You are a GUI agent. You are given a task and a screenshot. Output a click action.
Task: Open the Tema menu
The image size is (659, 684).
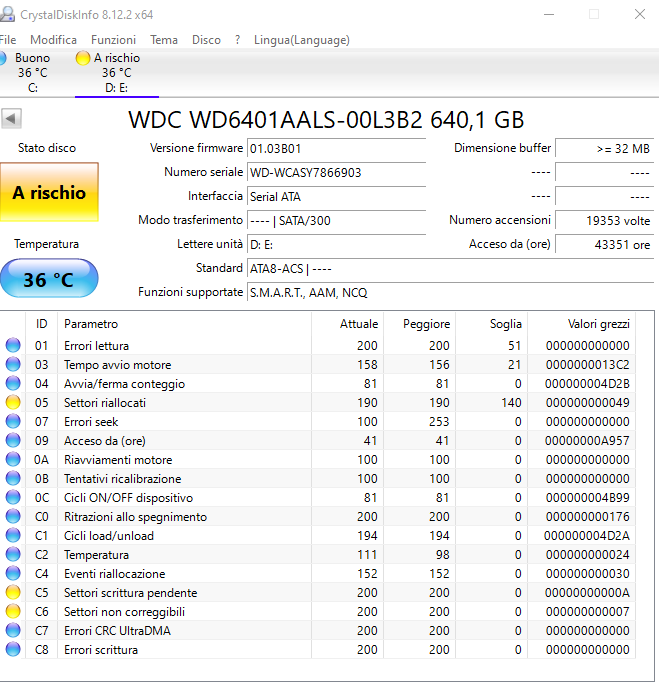[x=164, y=40]
